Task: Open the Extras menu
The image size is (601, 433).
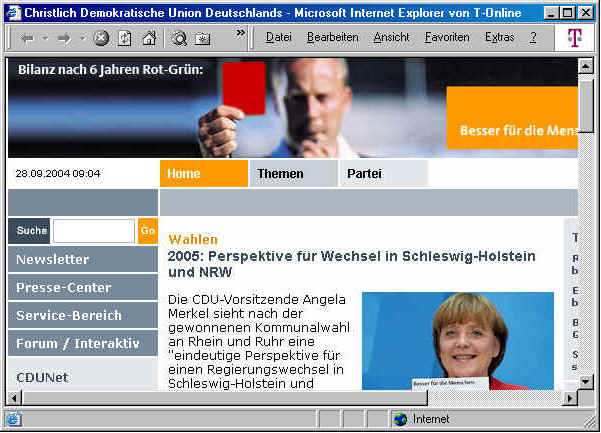Action: (x=499, y=37)
